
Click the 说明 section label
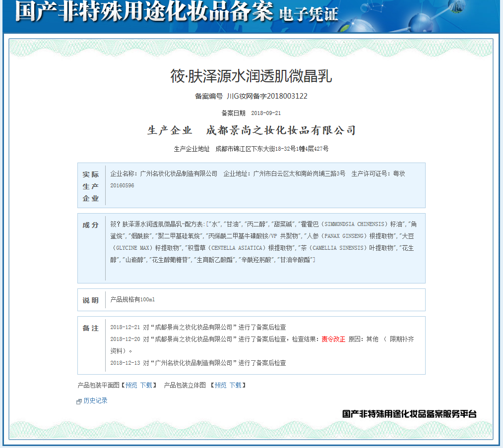click(x=90, y=299)
